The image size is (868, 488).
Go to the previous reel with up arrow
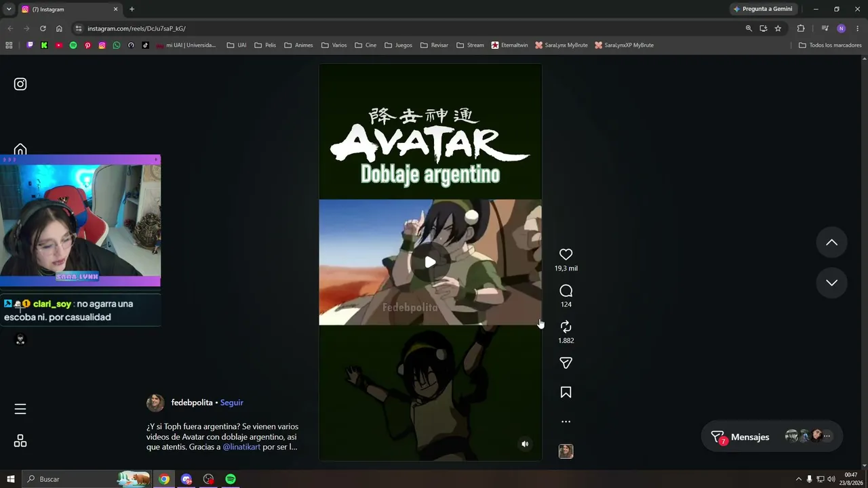(x=831, y=243)
